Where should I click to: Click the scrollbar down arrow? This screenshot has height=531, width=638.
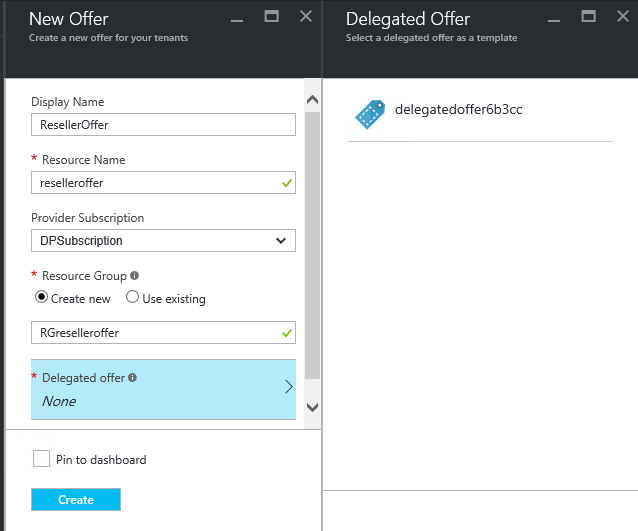(x=311, y=407)
